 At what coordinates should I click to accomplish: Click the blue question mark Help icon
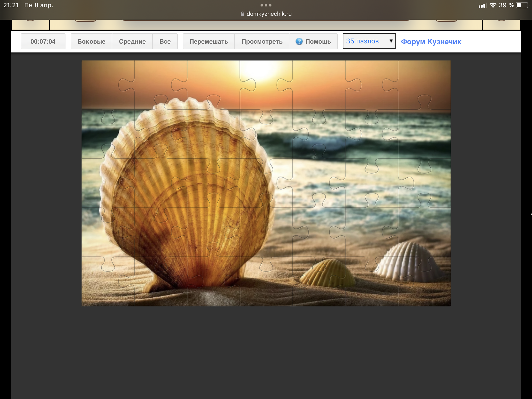(299, 41)
